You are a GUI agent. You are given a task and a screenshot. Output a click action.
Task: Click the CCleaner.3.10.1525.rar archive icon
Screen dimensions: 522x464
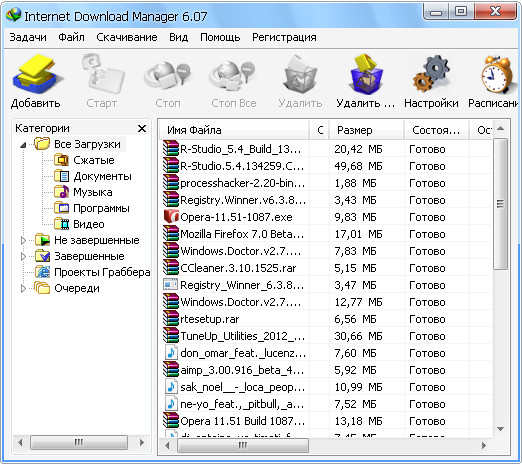[171, 268]
